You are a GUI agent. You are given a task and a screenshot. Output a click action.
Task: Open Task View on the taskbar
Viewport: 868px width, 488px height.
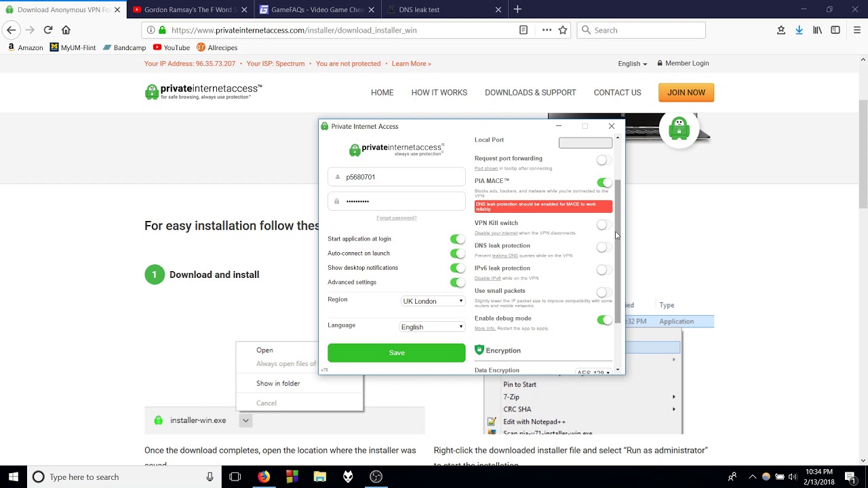(235, 476)
